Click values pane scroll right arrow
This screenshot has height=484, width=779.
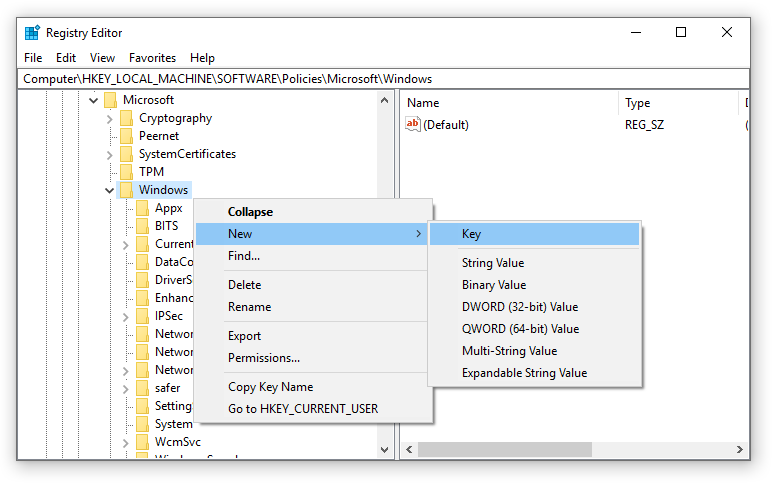click(740, 450)
